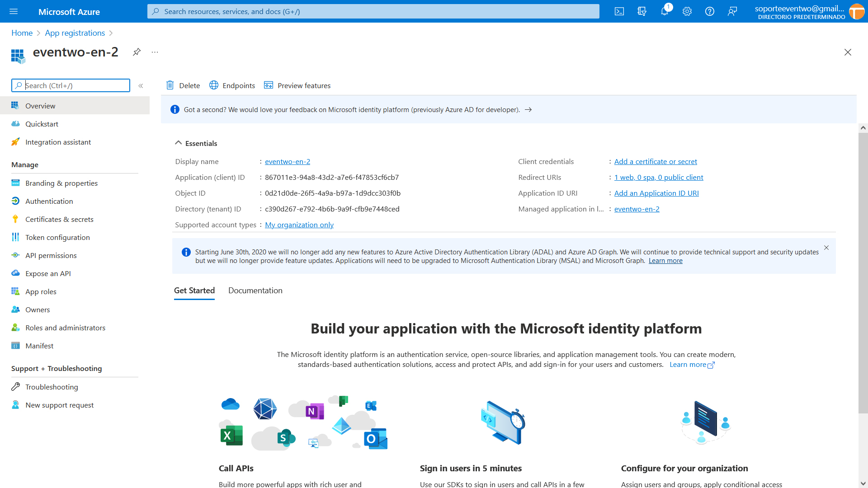Switch to the Documentation tab

click(x=255, y=291)
